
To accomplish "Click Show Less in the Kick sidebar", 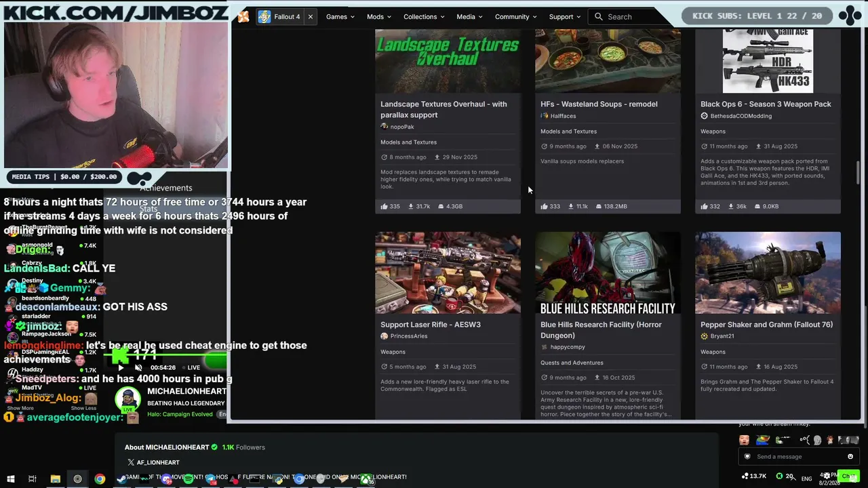I will coord(83,408).
